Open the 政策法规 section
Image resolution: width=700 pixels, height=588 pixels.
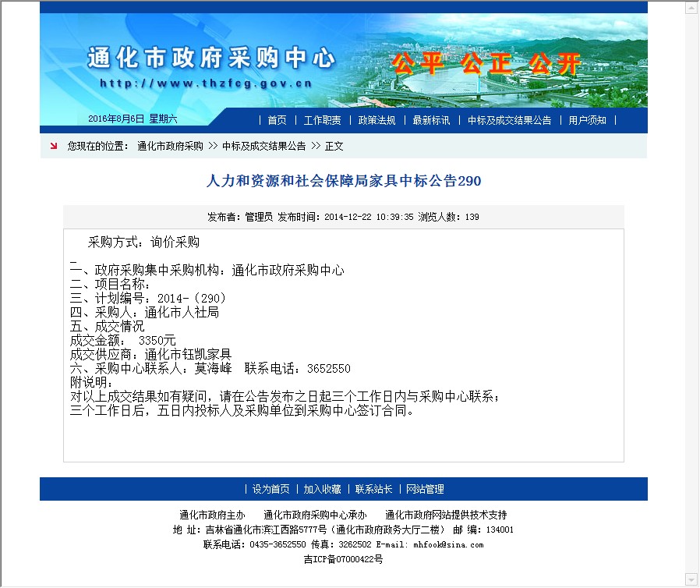377,120
